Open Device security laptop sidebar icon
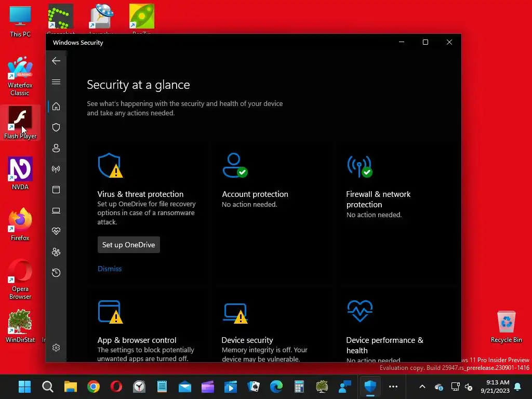Screen dimensions: 532x399 point(56,211)
